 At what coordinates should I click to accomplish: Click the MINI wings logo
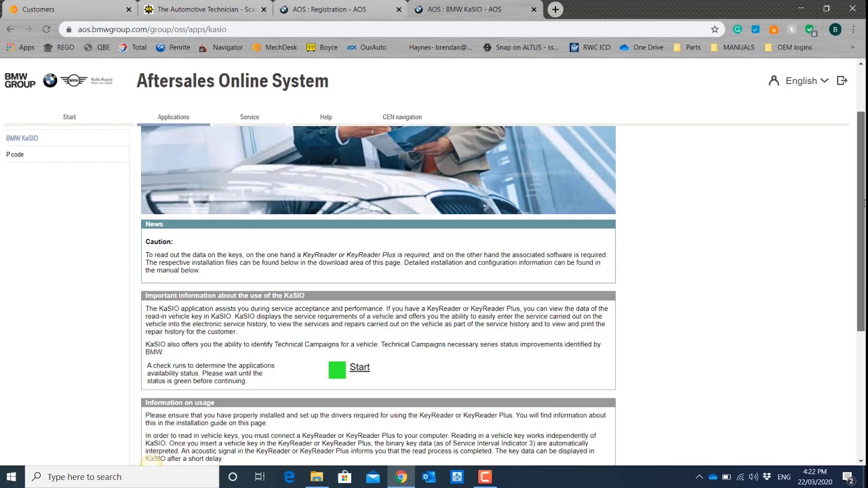click(74, 81)
